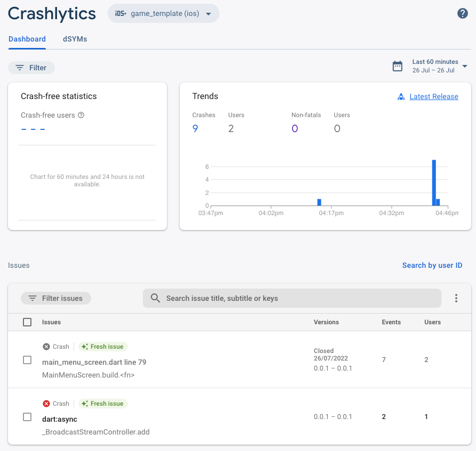The image size is (476, 451).
Task: Click the 2 events value for dart:async
Action: coord(384,417)
